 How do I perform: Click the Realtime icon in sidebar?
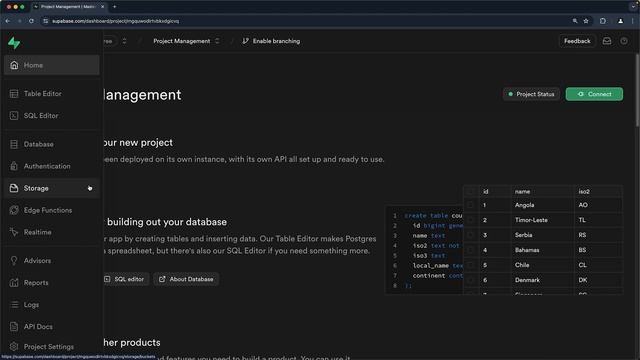point(14,232)
